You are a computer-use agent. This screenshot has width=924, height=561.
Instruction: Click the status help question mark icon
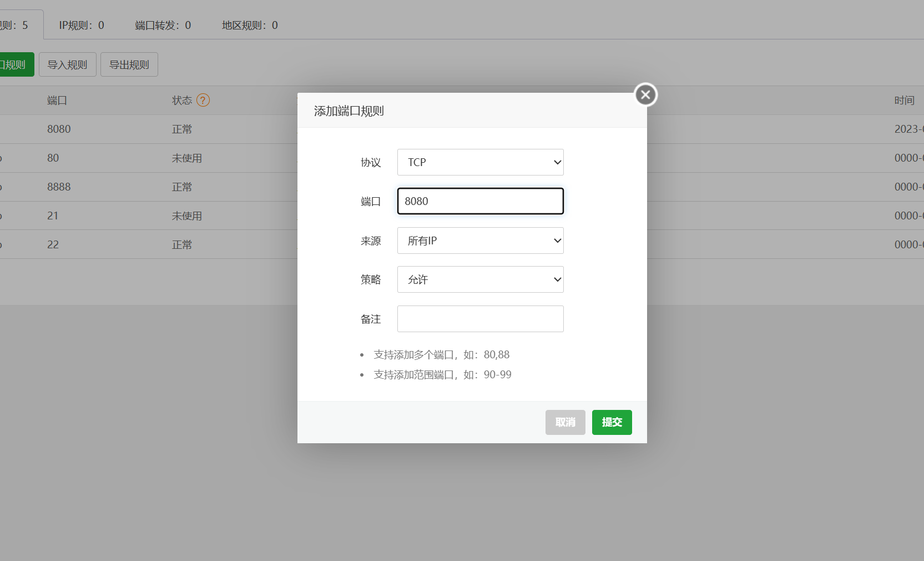(x=203, y=101)
